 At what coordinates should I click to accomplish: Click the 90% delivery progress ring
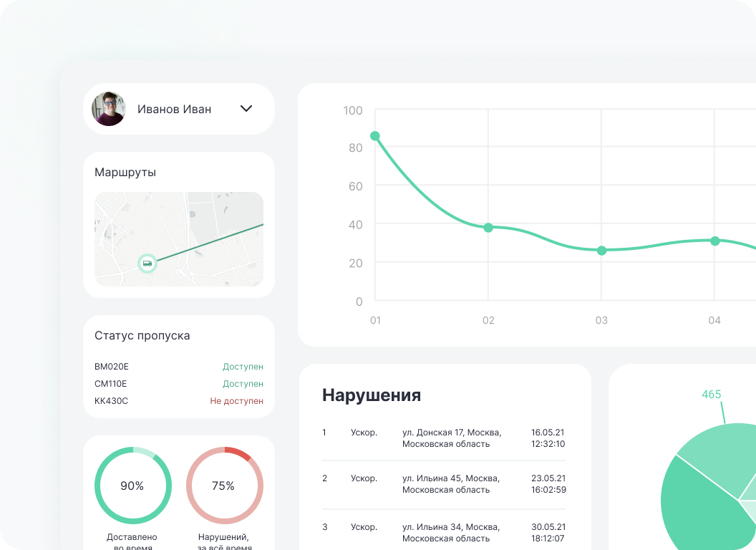[132, 486]
